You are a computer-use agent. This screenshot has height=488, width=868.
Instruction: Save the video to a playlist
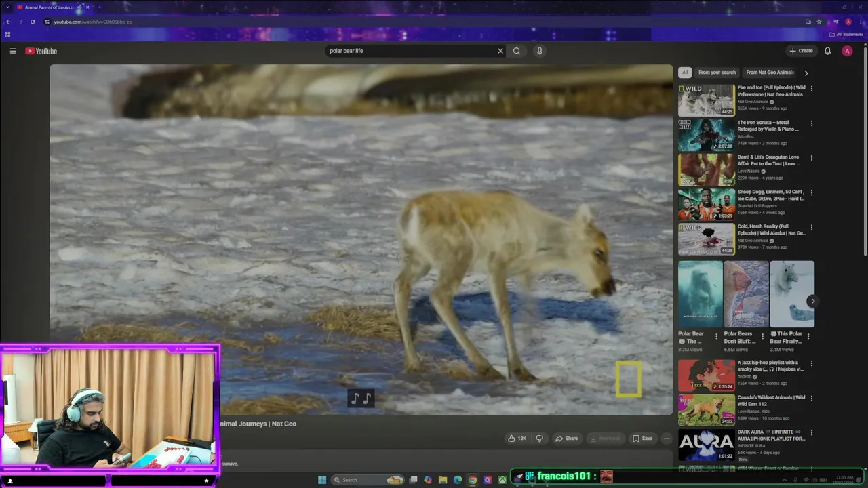pyautogui.click(x=642, y=439)
